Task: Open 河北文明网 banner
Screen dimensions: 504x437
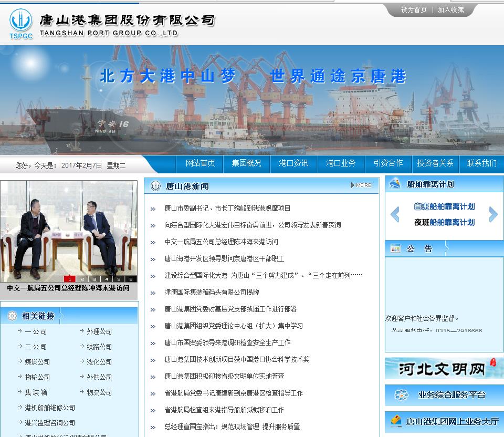Action: click(444, 369)
